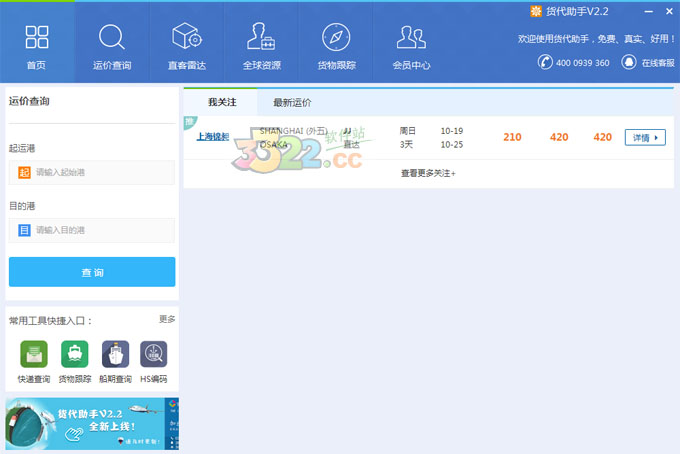Click the SHANGHAI (外五) origin text
Image resolution: width=680 pixels, height=454 pixels.
point(294,131)
